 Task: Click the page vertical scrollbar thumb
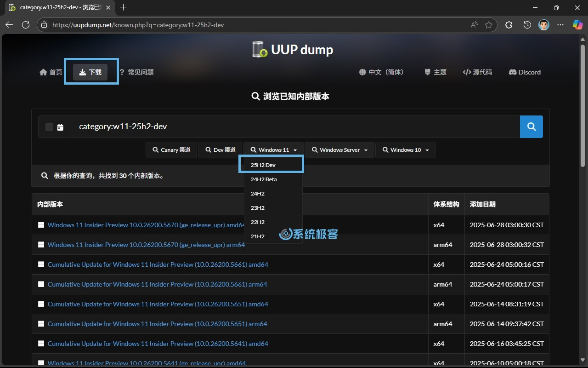coord(583,105)
